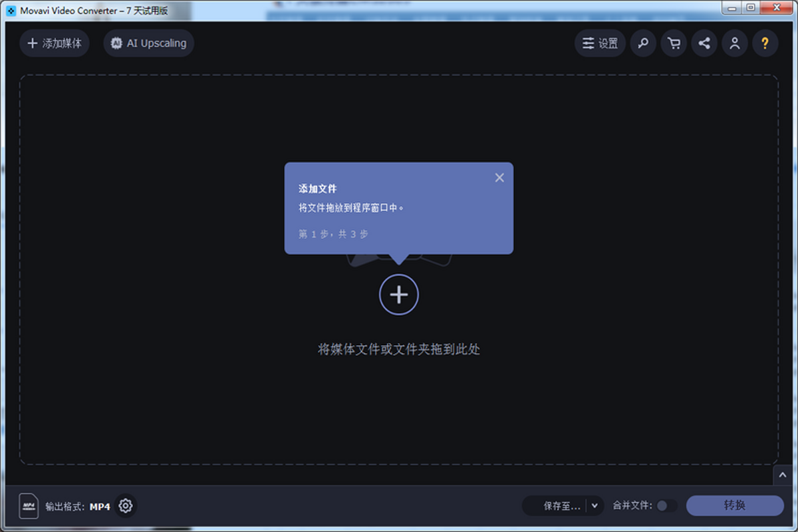Open the dropdown arrow beside 保存至

pyautogui.click(x=595, y=506)
